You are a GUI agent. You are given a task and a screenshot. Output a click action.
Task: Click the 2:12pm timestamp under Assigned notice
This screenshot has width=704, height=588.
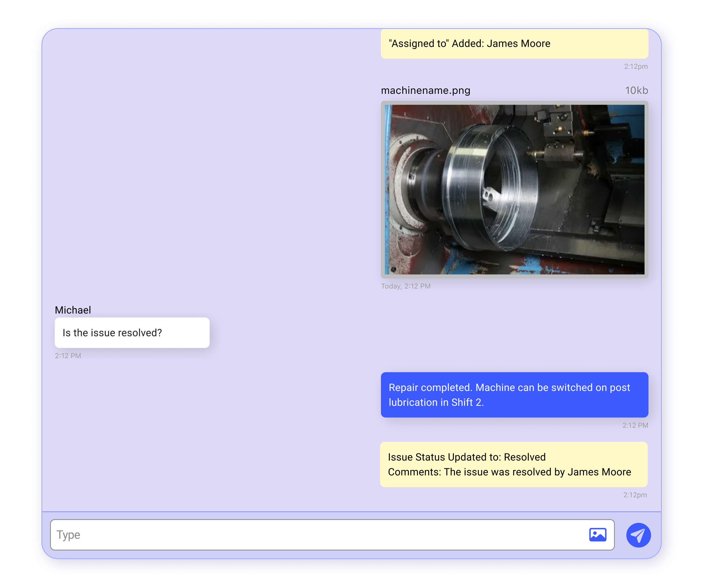(x=636, y=66)
